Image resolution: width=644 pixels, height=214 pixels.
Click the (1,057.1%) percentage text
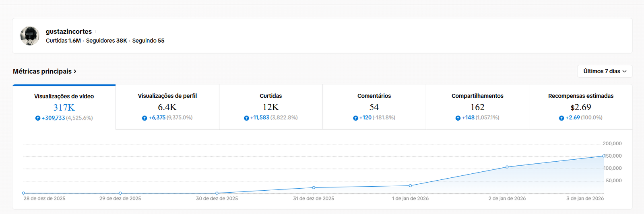point(487,118)
